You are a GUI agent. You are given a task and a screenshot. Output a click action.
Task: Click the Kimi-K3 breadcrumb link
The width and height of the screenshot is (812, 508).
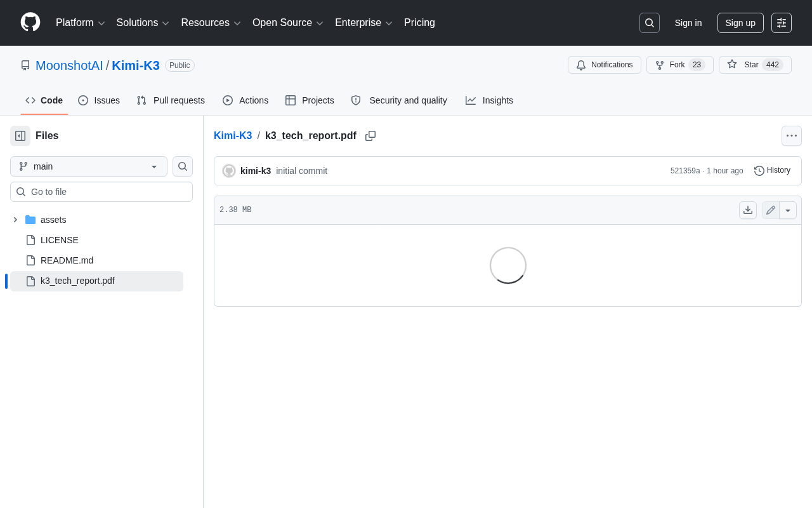coord(233,136)
